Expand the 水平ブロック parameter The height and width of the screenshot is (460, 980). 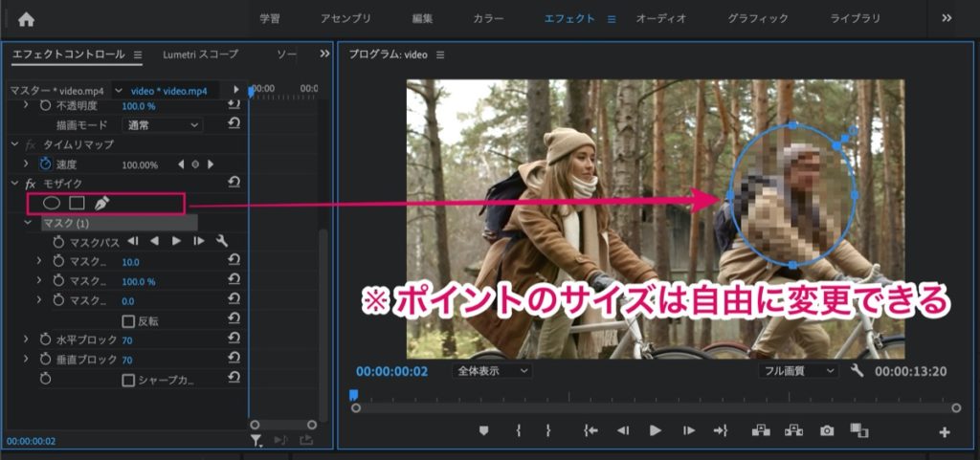click(x=26, y=340)
